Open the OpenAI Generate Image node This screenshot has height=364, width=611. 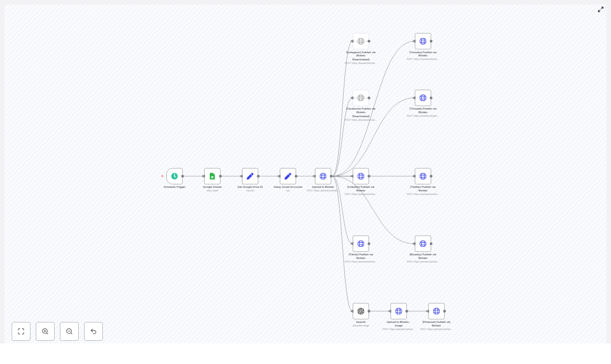tap(361, 311)
